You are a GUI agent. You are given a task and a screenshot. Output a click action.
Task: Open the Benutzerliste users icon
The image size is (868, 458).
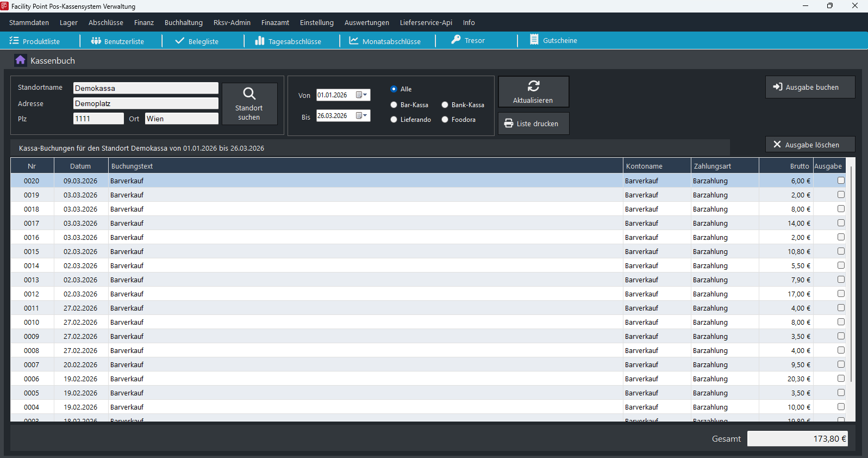[x=96, y=41]
